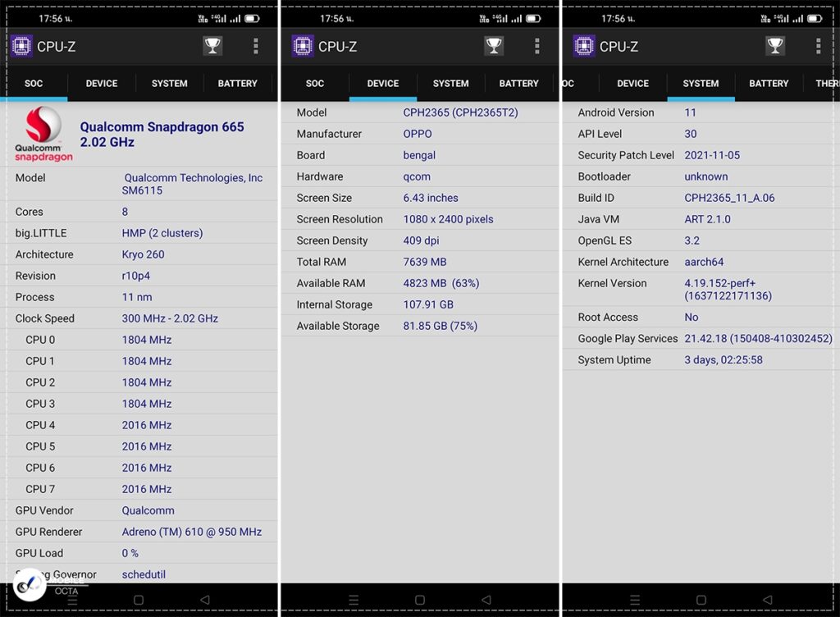Select the SOC tab in left screen
This screenshot has width=840, height=617.
pyautogui.click(x=34, y=84)
